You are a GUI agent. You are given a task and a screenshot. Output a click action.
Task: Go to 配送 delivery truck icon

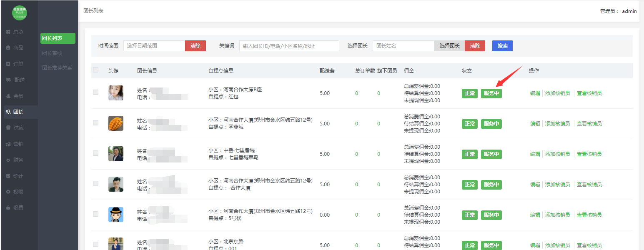coord(8,80)
